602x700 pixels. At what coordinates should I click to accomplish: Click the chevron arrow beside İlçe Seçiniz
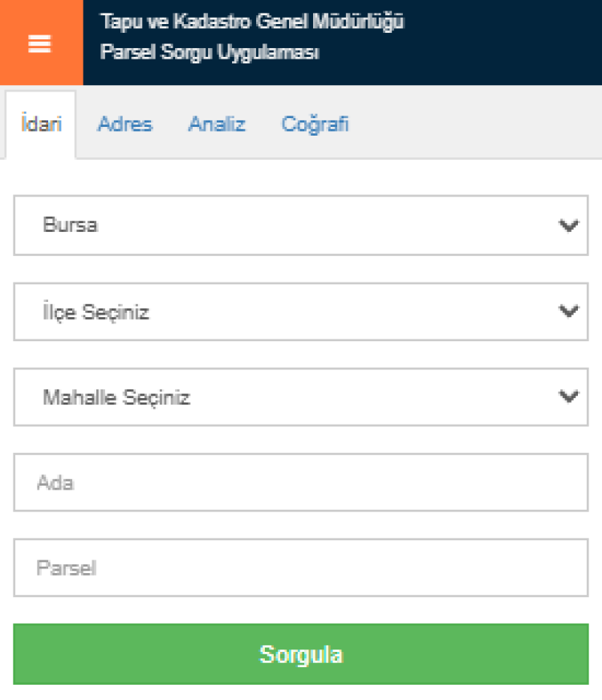568,311
